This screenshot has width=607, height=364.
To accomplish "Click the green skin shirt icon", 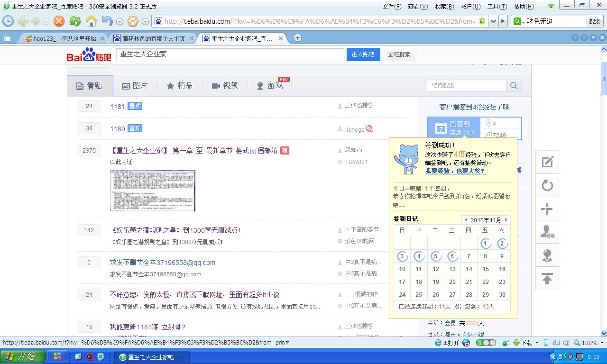I will [x=551, y=6].
